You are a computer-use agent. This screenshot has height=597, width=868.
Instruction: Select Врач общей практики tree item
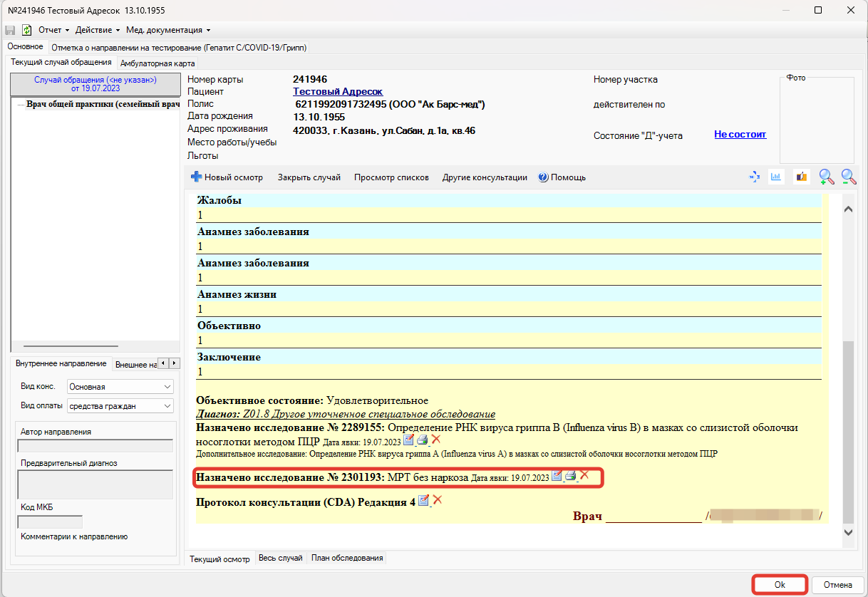pyautogui.click(x=103, y=105)
